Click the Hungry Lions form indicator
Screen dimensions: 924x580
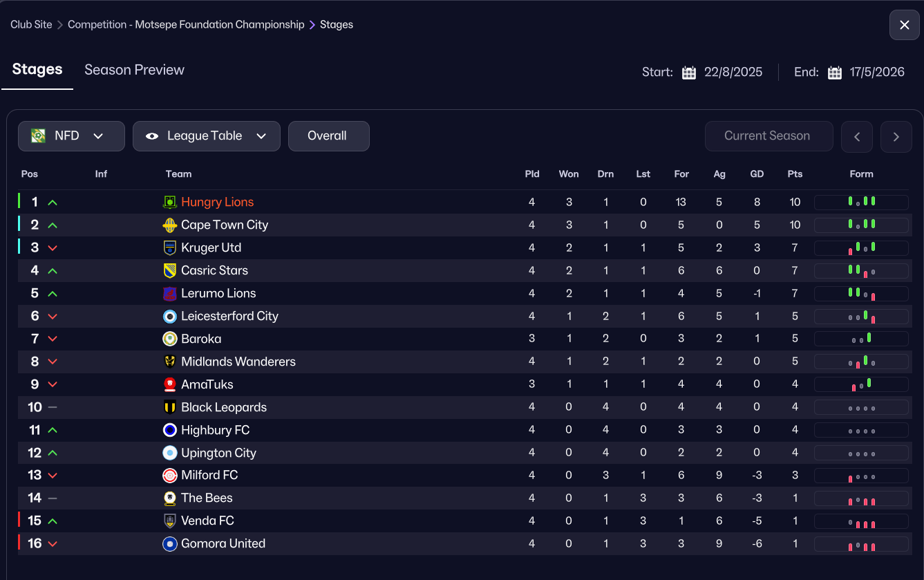861,202
